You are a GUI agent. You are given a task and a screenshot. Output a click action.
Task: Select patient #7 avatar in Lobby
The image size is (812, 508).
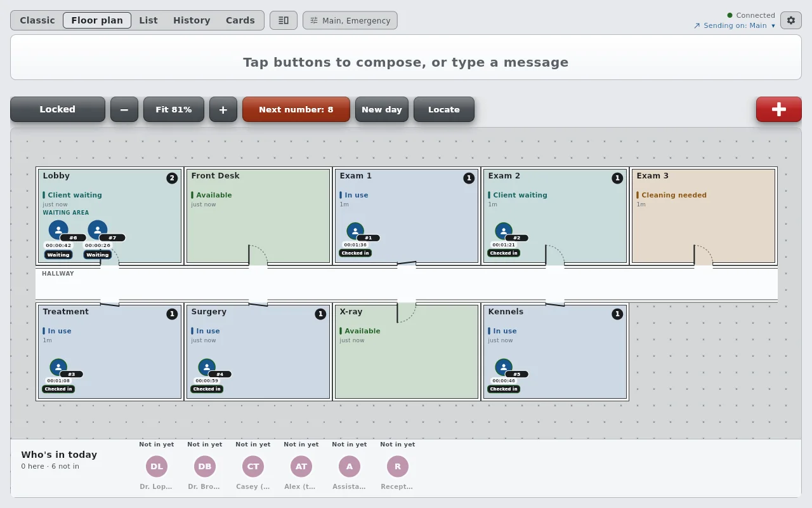(x=98, y=230)
